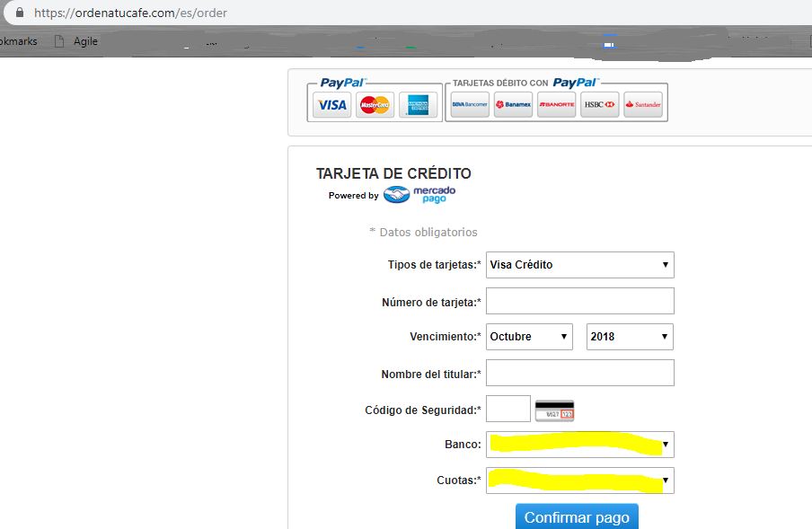Select the Banamex debit option
812x529 pixels.
click(513, 104)
